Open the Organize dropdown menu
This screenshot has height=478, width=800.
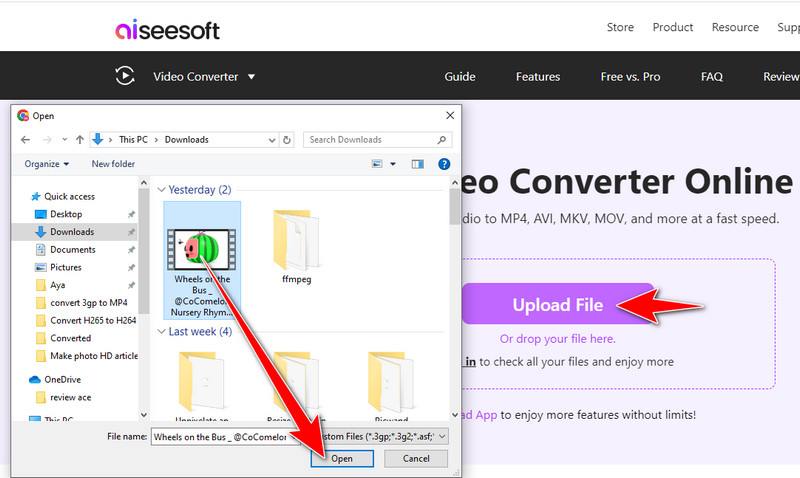pyautogui.click(x=46, y=164)
